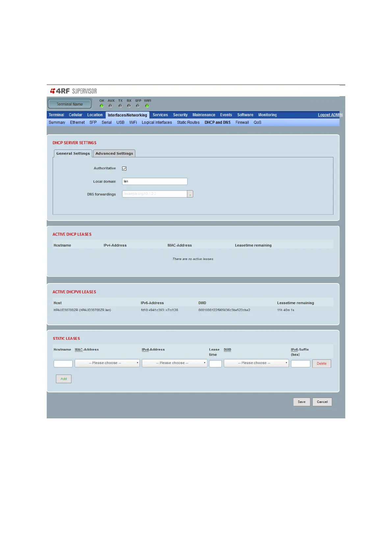Click the static lease Hostname field
The width and height of the screenshot is (392, 554).
click(63, 364)
